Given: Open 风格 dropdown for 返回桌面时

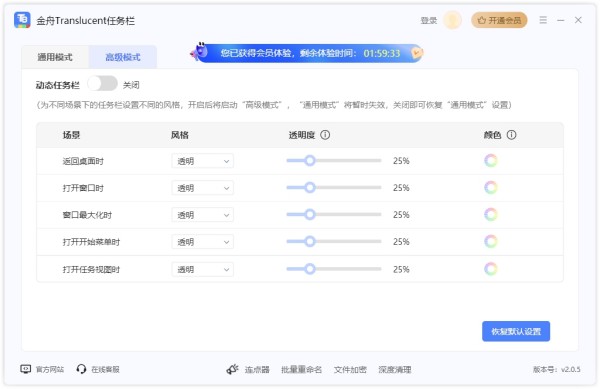Looking at the screenshot, I should point(202,161).
